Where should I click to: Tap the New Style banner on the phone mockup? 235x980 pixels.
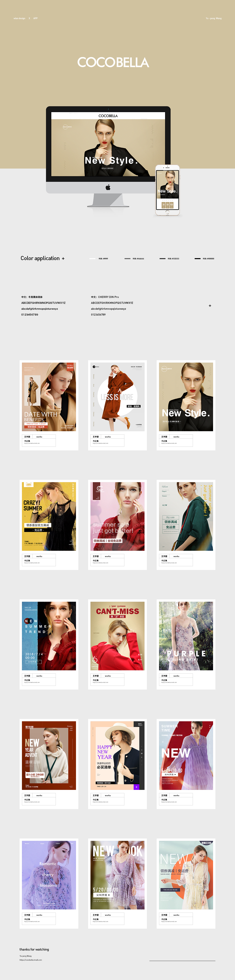coord(167,184)
